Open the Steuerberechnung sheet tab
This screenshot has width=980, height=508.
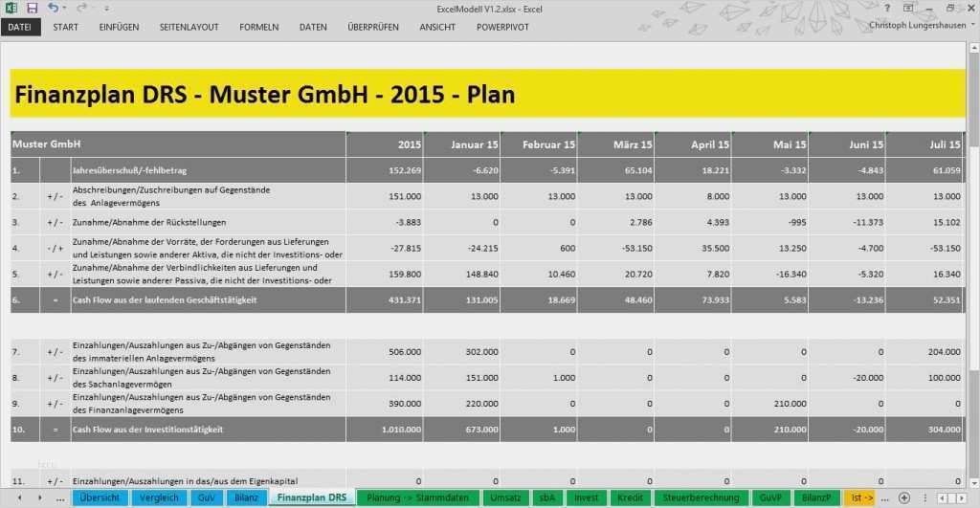[701, 498]
